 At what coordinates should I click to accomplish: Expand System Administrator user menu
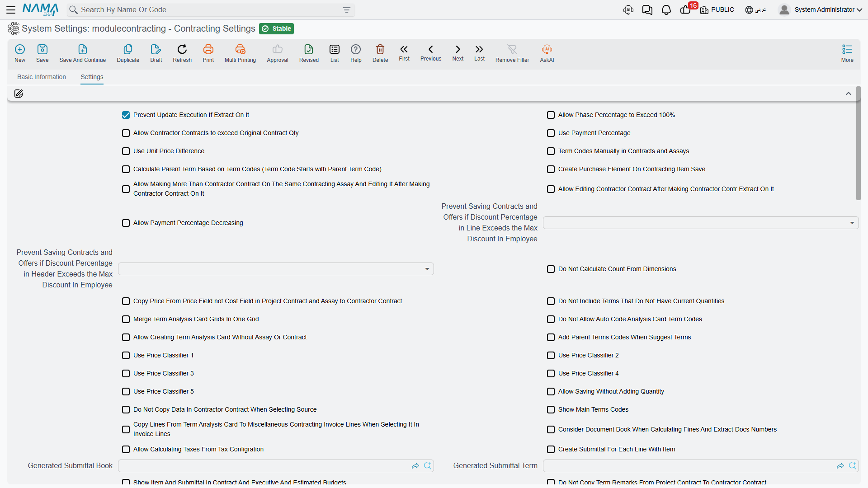820,10
